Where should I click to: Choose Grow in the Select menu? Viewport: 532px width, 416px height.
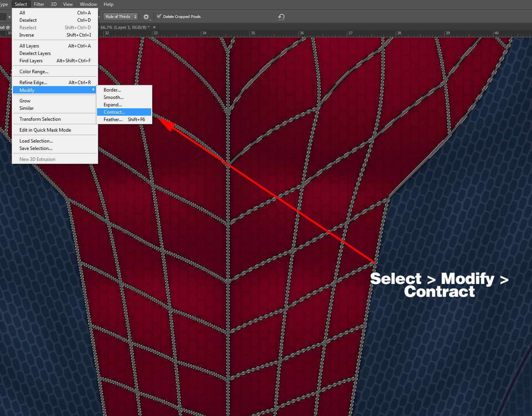coord(55,101)
